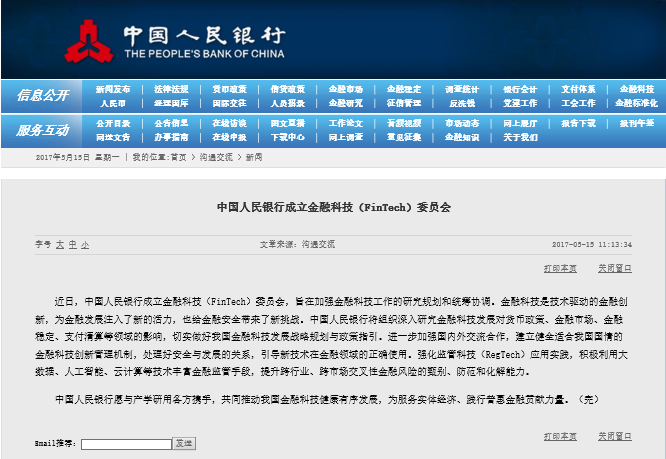
Task: Select 金融稳定 in navigation
Action: (404, 89)
